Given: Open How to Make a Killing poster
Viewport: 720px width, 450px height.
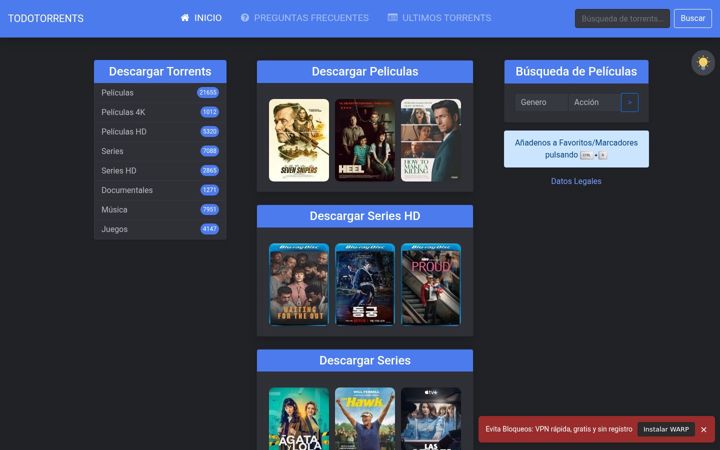Looking at the screenshot, I should (431, 140).
